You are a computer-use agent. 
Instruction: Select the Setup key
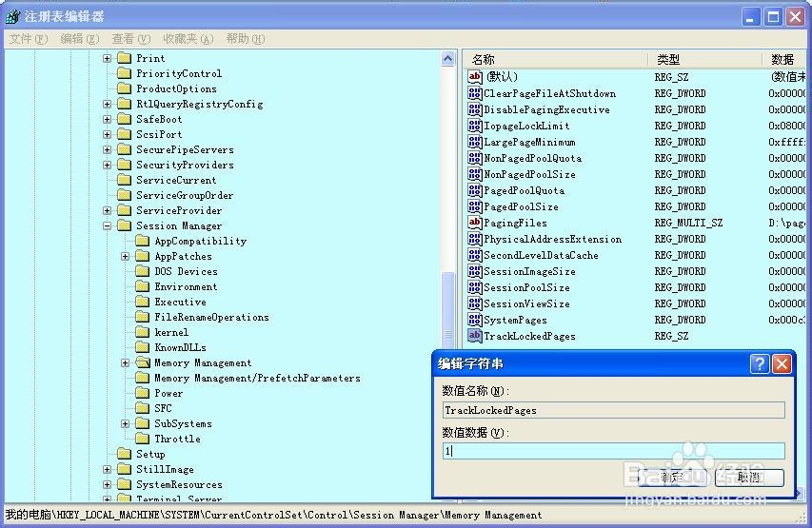click(150, 454)
